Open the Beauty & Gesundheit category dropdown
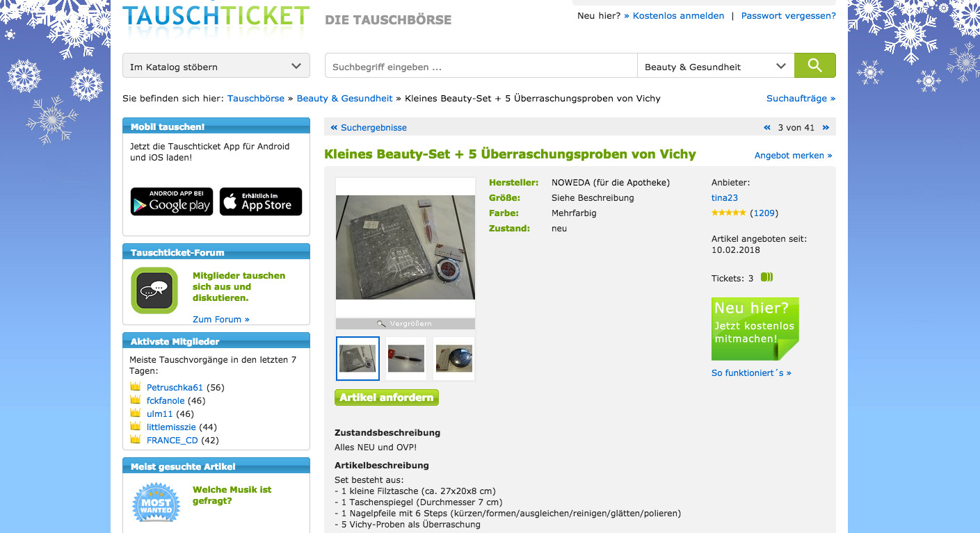980x533 pixels. 716,66
